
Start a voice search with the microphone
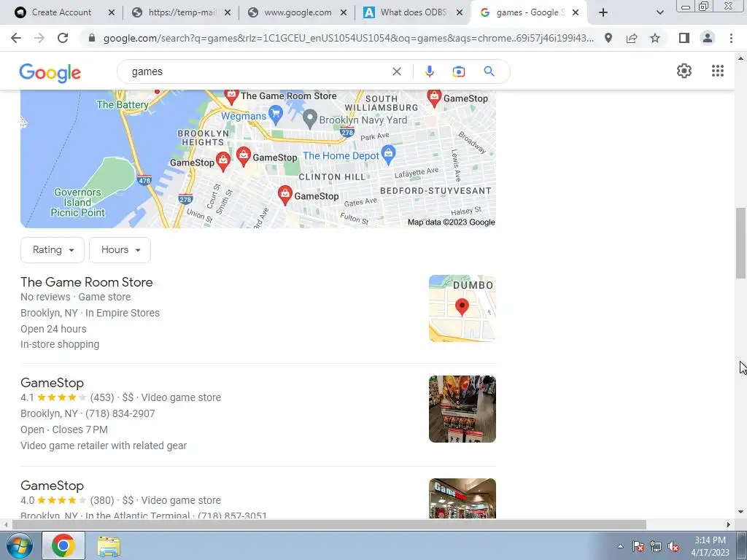click(x=429, y=71)
